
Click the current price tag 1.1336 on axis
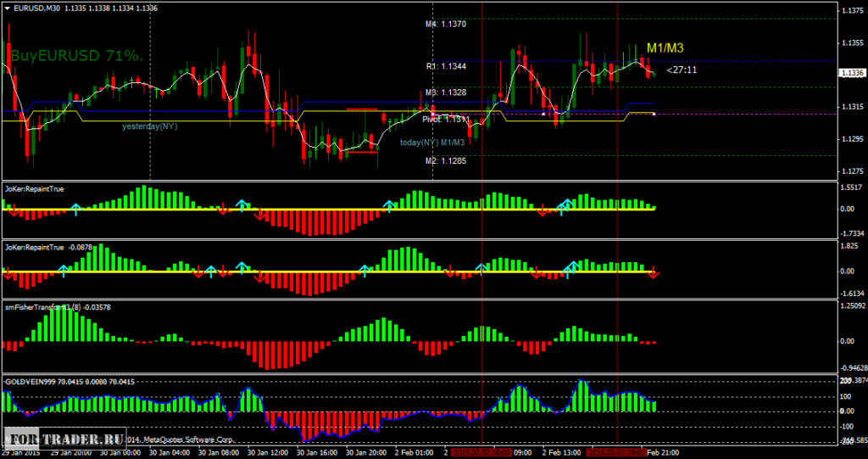coord(850,73)
